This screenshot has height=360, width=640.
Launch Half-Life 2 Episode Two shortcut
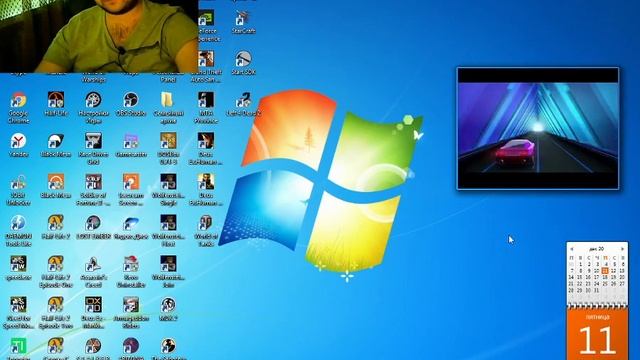56,313
